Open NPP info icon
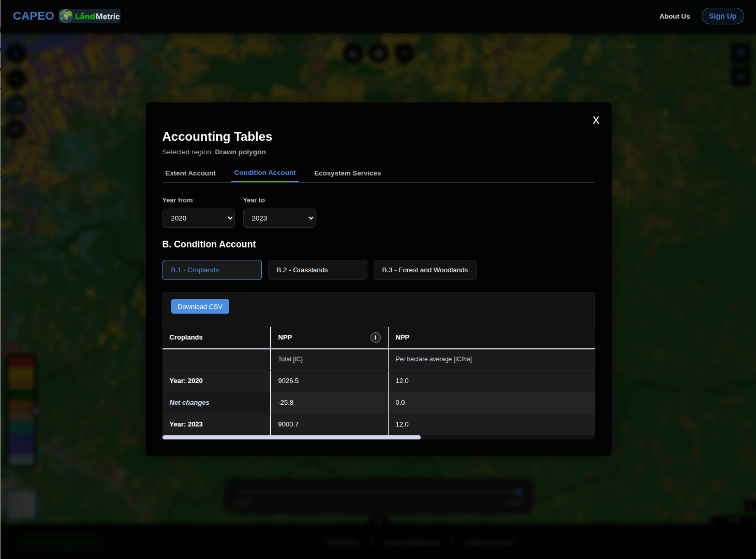This screenshot has height=559, width=756. pos(376,337)
